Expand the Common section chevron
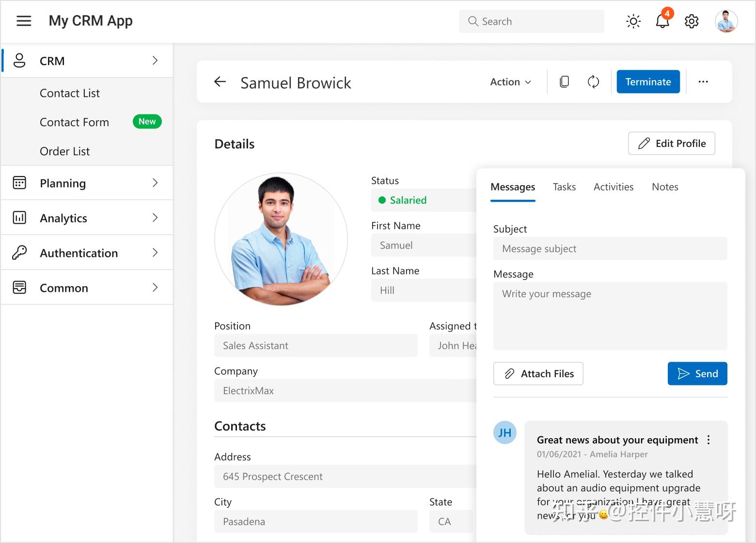This screenshot has width=756, height=543. (155, 287)
